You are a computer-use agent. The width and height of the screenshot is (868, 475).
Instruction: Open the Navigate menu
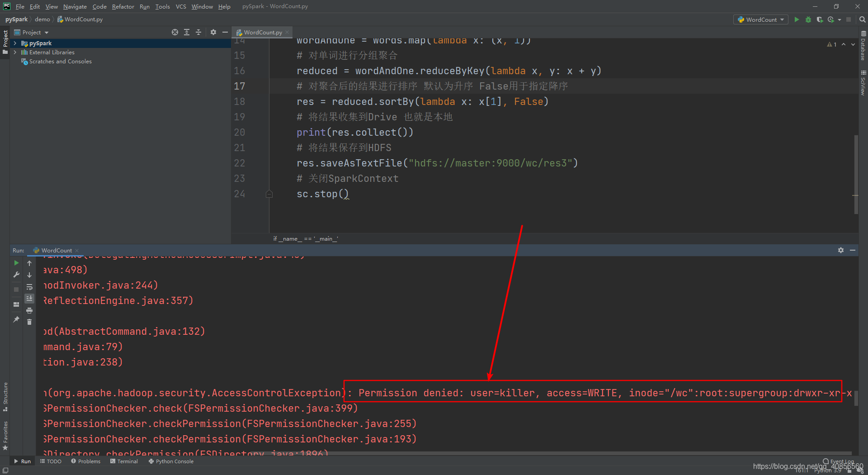[x=75, y=6]
